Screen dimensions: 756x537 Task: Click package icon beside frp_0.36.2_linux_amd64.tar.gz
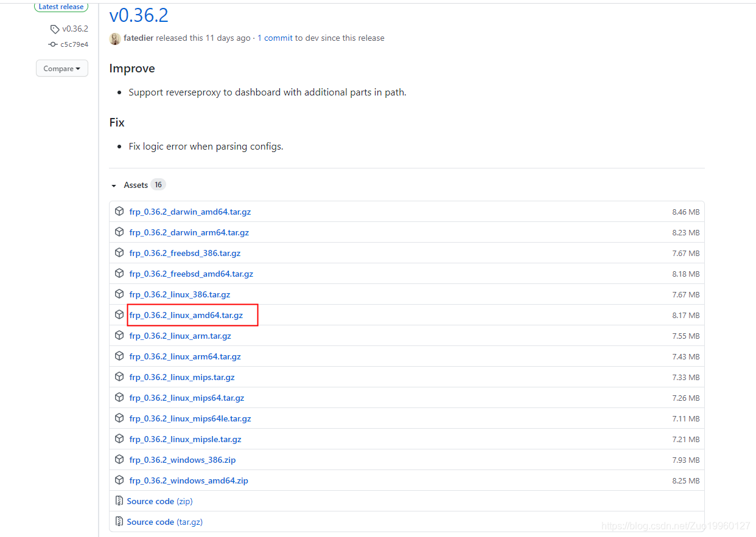click(x=119, y=315)
